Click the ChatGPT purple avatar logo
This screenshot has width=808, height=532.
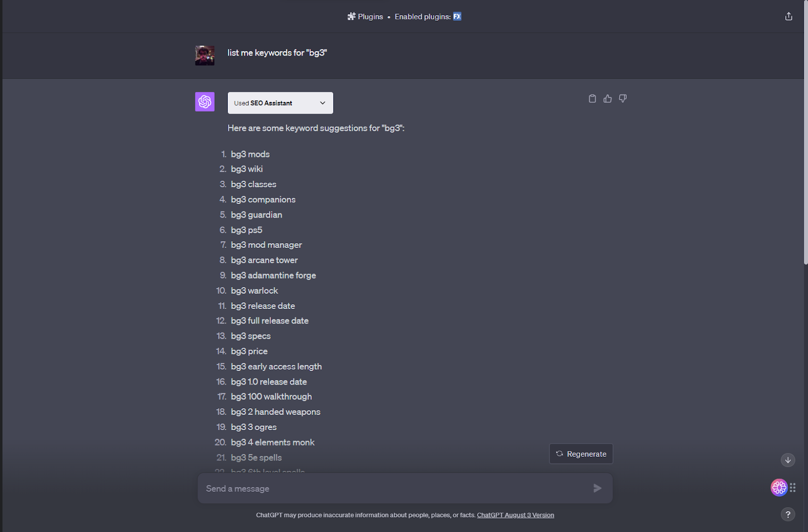[x=205, y=102]
